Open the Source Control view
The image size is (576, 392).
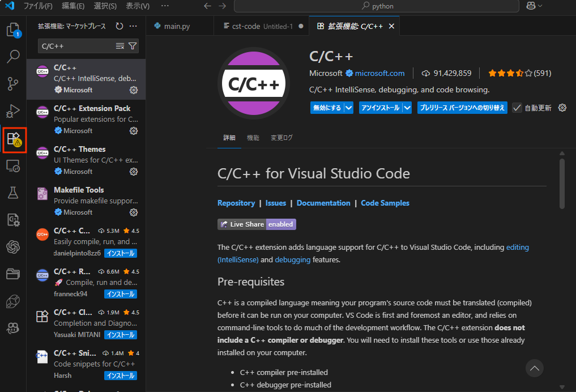13,84
